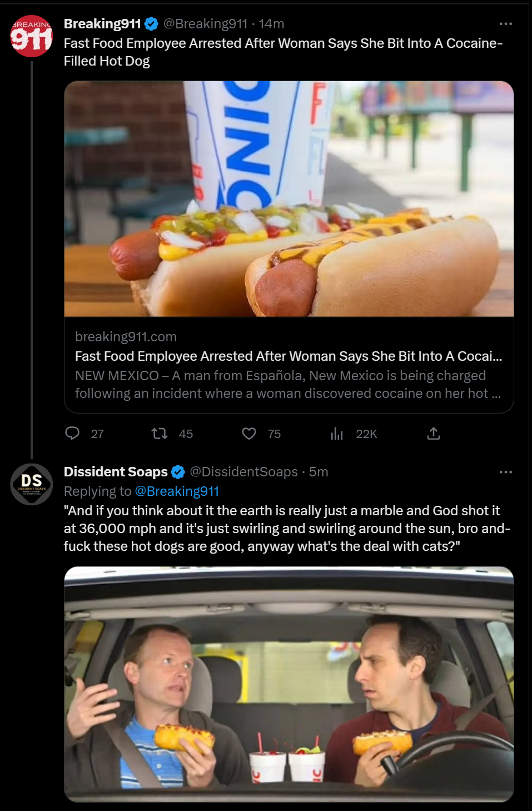Open the @DissidentSoaps handle
532x811 pixels.
click(x=243, y=472)
